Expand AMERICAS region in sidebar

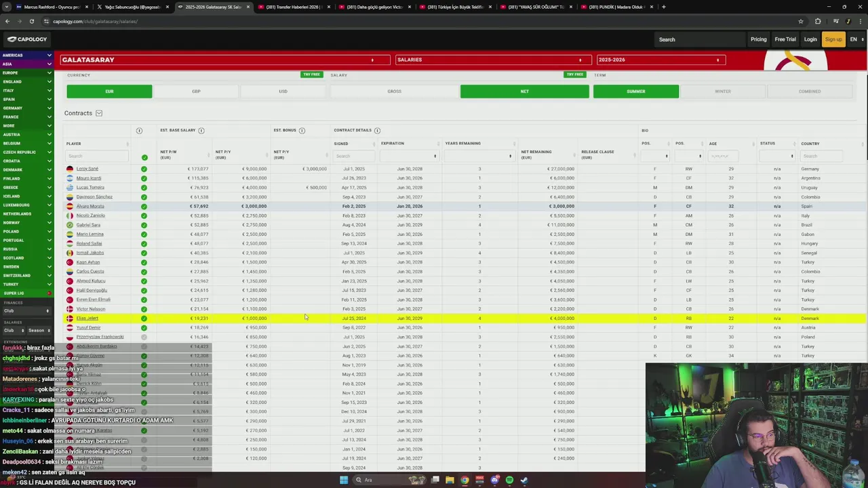click(26, 55)
